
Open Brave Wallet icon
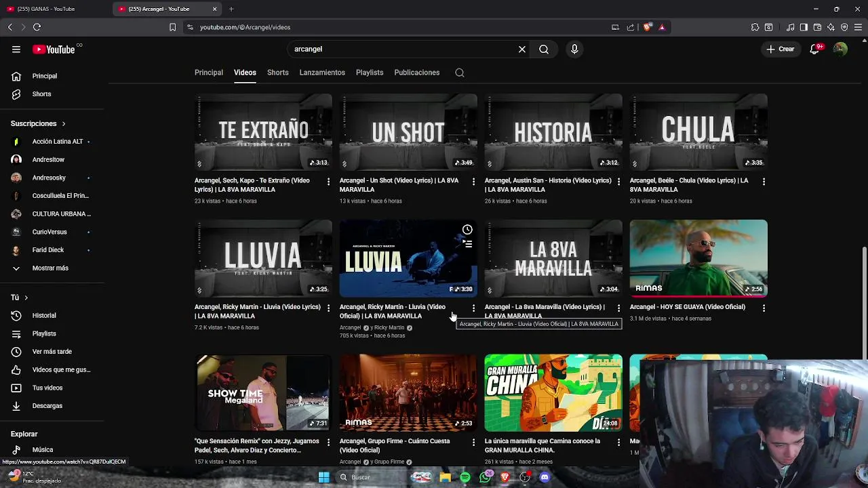(817, 27)
